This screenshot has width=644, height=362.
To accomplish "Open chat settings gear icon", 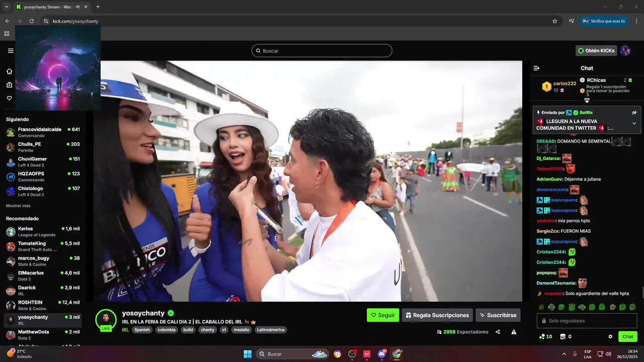I will (x=610, y=336).
